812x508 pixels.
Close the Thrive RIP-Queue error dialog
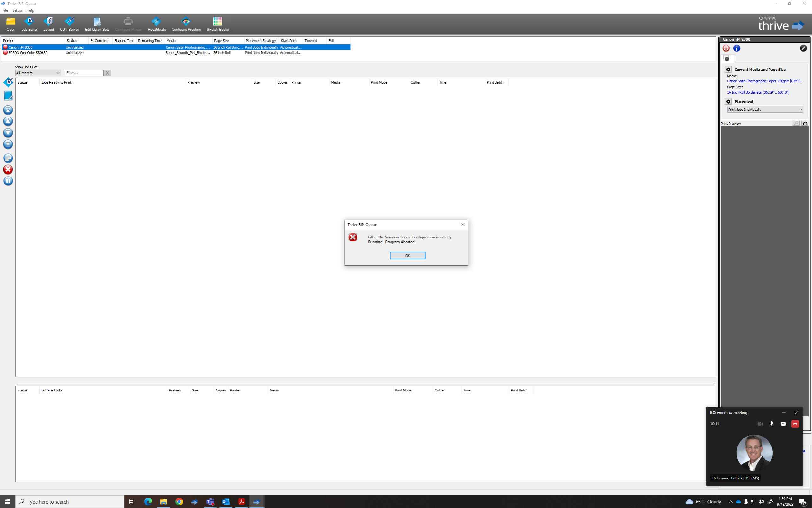(463, 224)
